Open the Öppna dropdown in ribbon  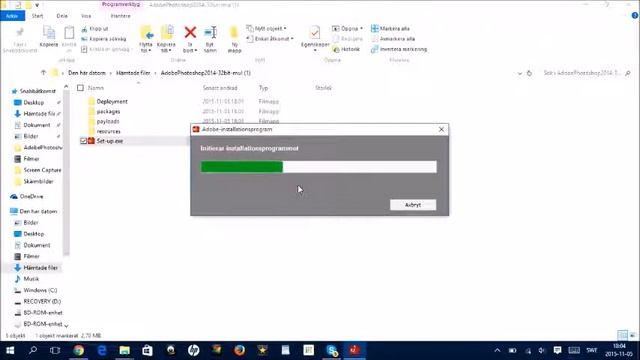pyautogui.click(x=347, y=29)
